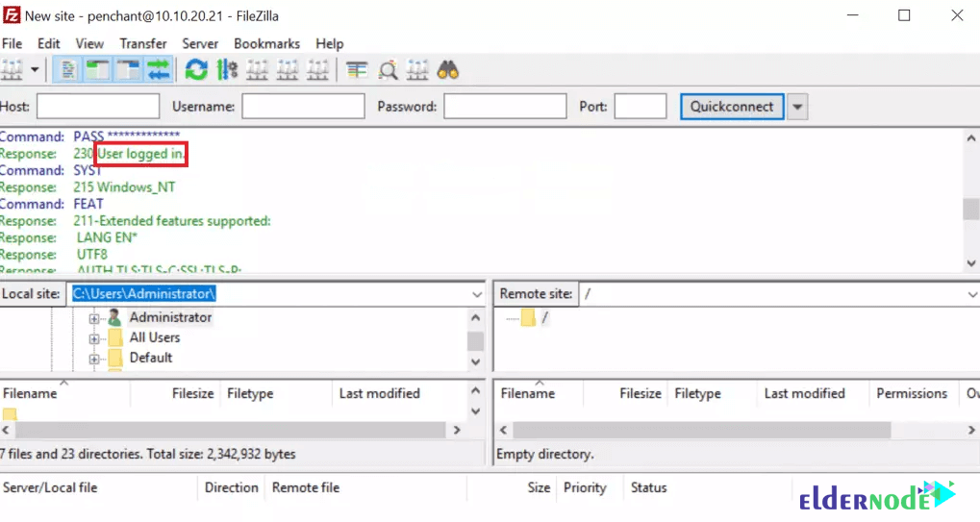This screenshot has height=522, width=980.
Task: Click the Remote site path field
Action: (x=779, y=294)
